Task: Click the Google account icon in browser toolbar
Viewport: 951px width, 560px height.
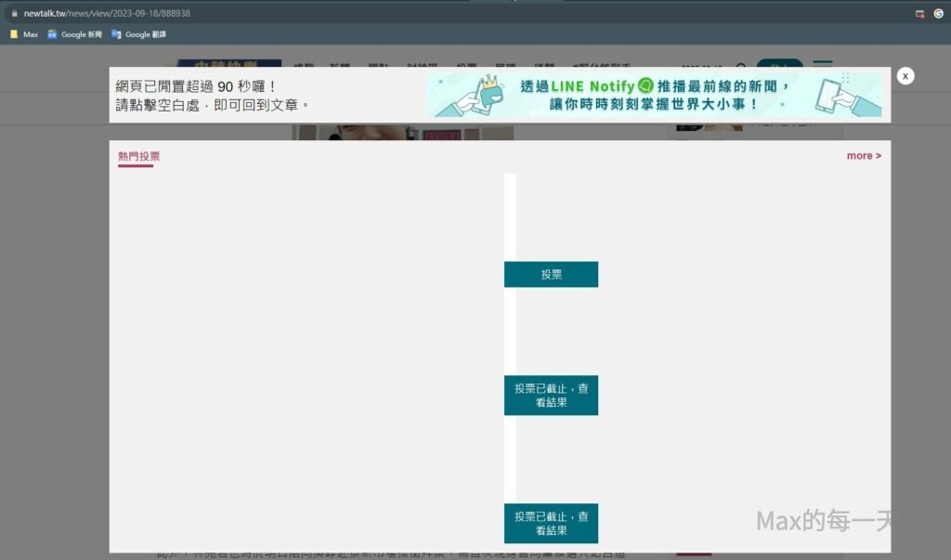Action: 938,14
